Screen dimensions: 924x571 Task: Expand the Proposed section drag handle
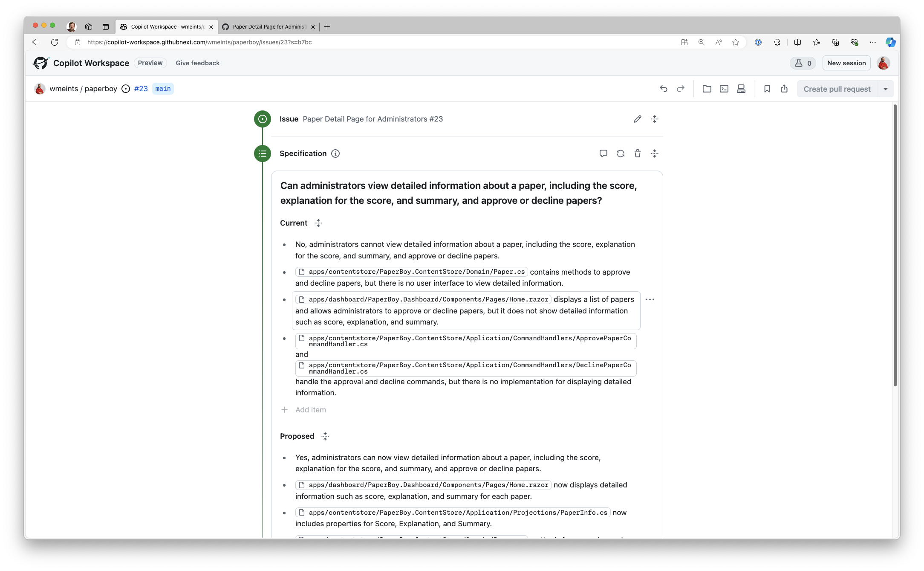(x=324, y=436)
